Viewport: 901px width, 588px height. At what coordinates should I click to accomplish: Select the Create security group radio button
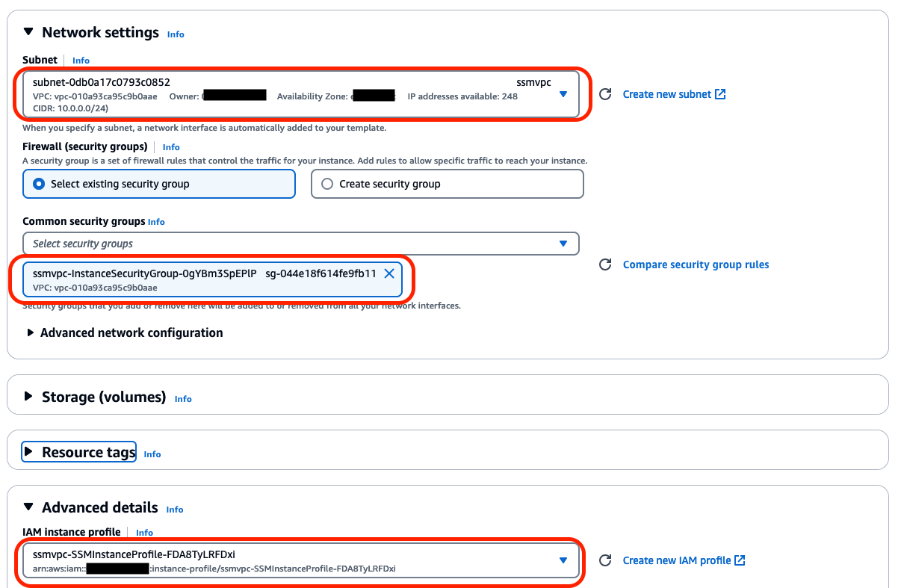point(327,184)
